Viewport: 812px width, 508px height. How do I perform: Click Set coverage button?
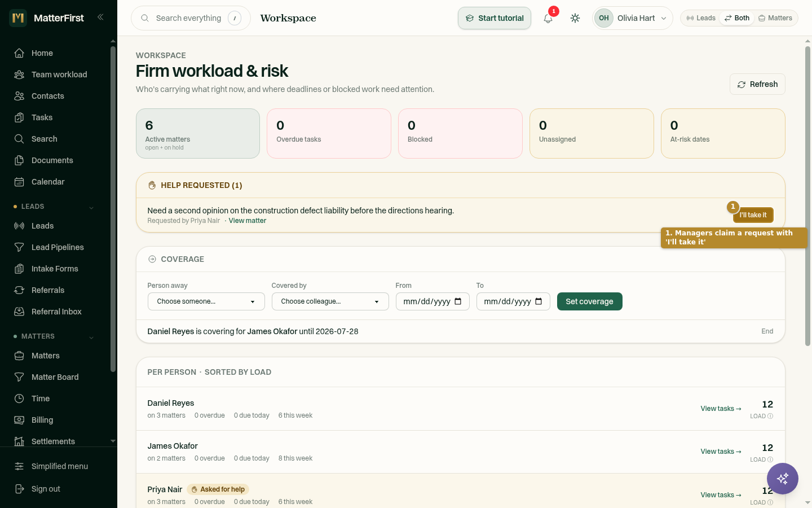pyautogui.click(x=589, y=301)
